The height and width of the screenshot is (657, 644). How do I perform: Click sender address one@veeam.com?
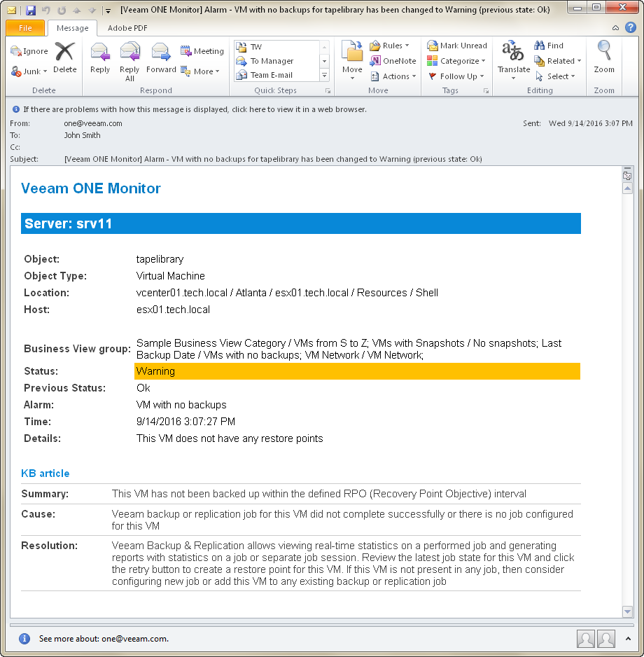(93, 123)
